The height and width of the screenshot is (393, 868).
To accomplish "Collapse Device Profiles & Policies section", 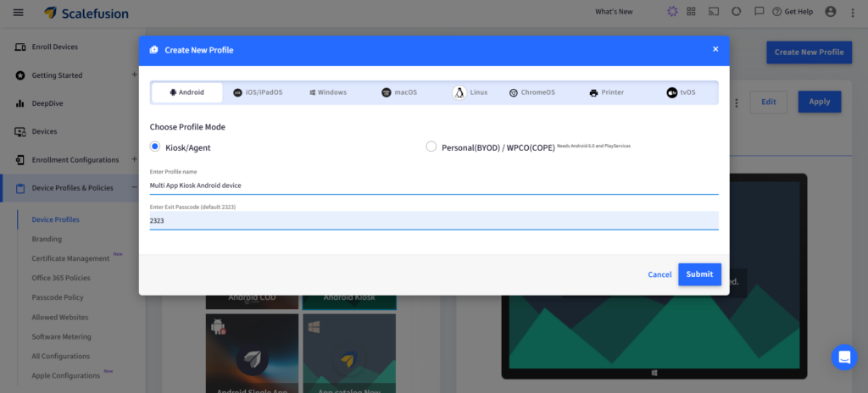I will point(134,187).
